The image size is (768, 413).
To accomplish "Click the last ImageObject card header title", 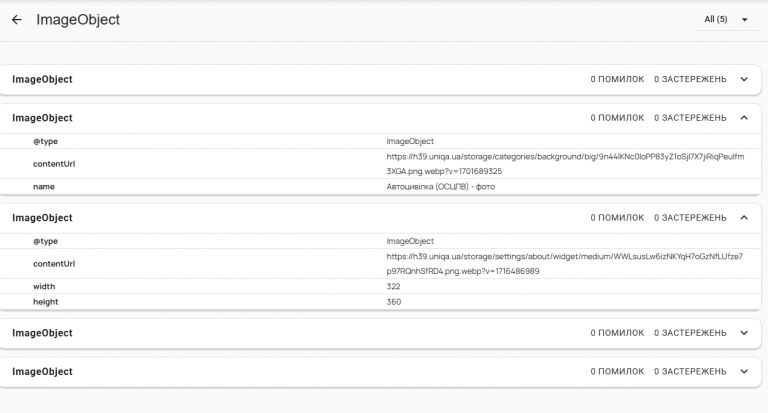I will (42, 371).
